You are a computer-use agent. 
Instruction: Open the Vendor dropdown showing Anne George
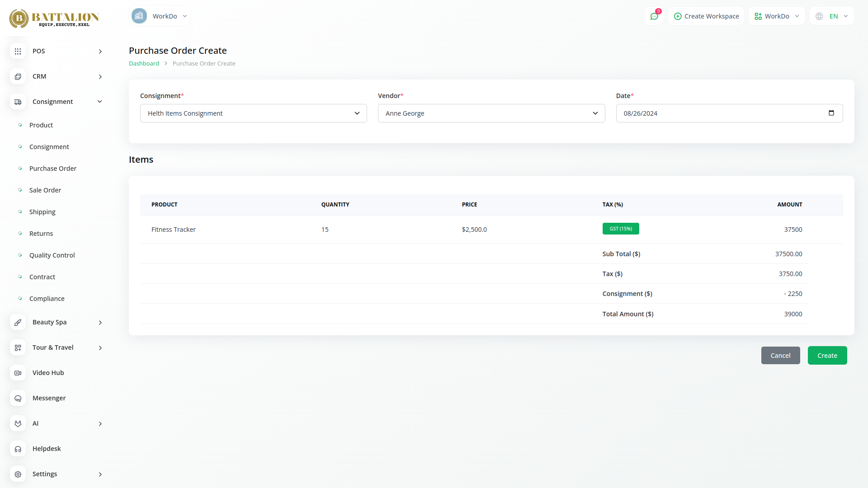tap(491, 113)
